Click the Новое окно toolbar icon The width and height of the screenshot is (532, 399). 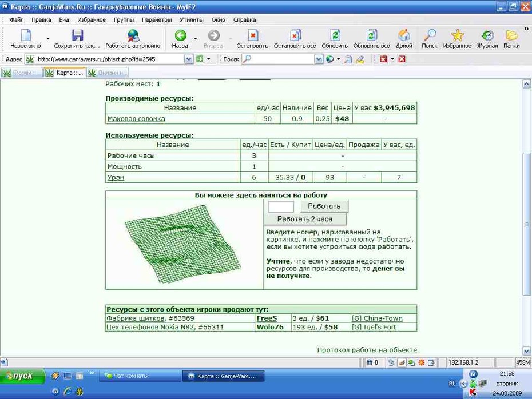tap(26, 35)
